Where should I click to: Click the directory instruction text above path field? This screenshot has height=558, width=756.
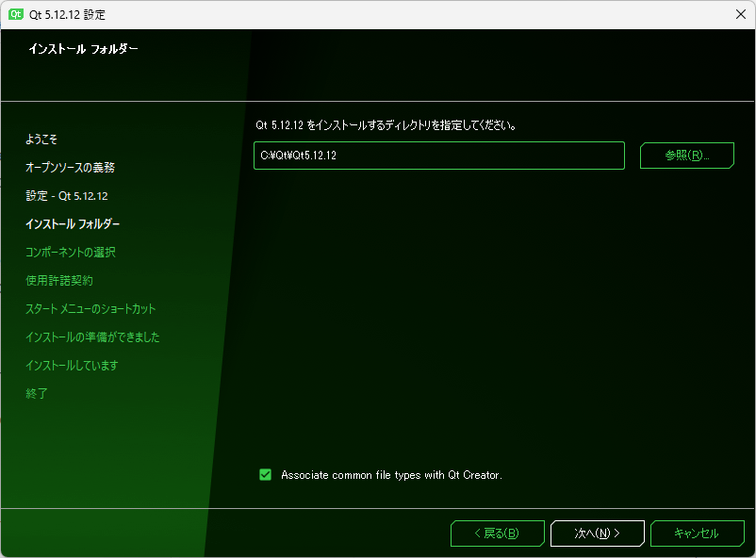(386, 125)
